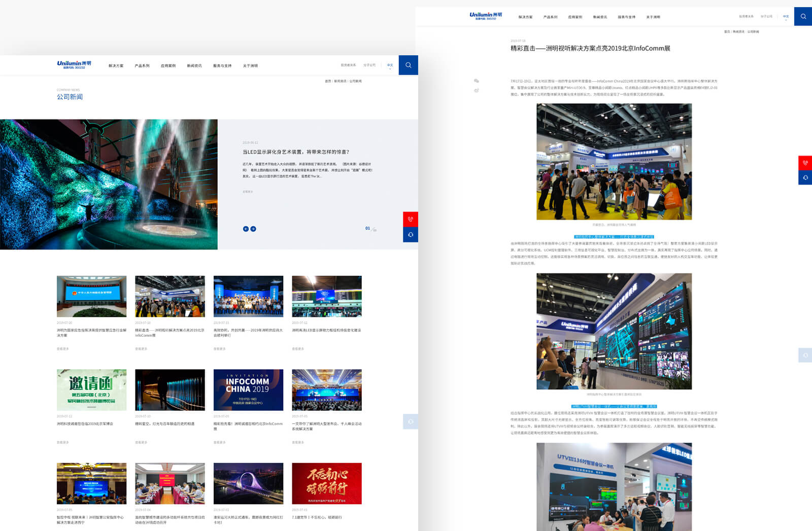Click 首页 breadcrumb on the news list page
Viewport: 812px width, 531px height.
pos(328,81)
